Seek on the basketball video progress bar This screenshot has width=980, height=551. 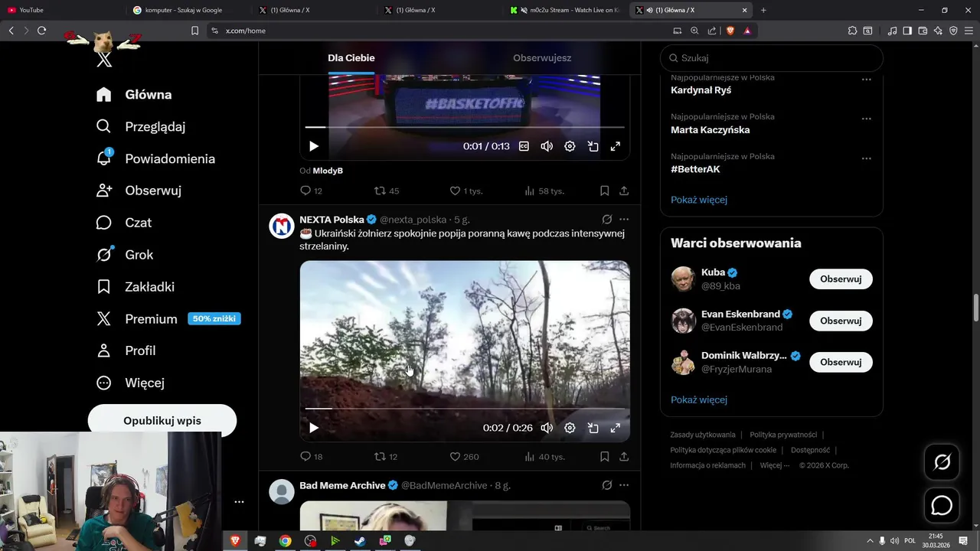pos(465,127)
